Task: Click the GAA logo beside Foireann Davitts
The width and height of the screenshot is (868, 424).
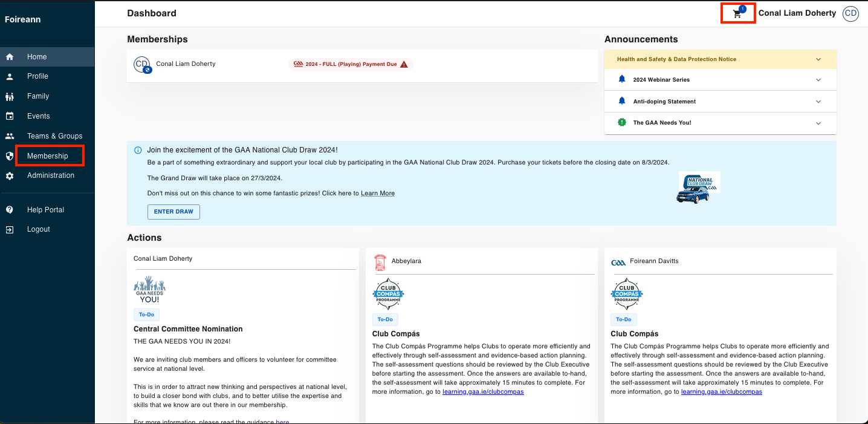Action: [x=618, y=262]
